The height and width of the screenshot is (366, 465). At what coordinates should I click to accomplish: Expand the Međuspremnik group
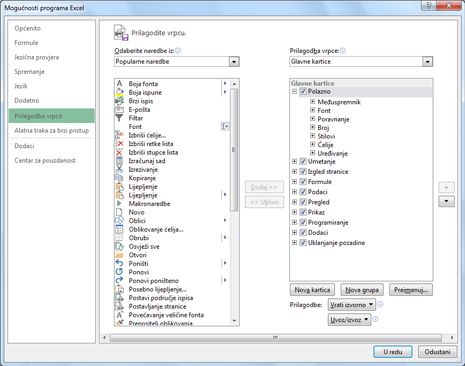312,102
